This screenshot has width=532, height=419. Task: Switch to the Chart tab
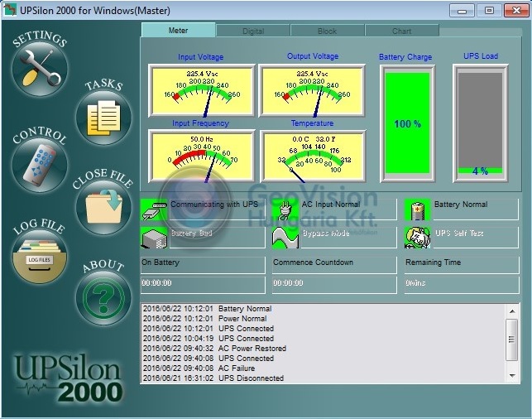[402, 31]
